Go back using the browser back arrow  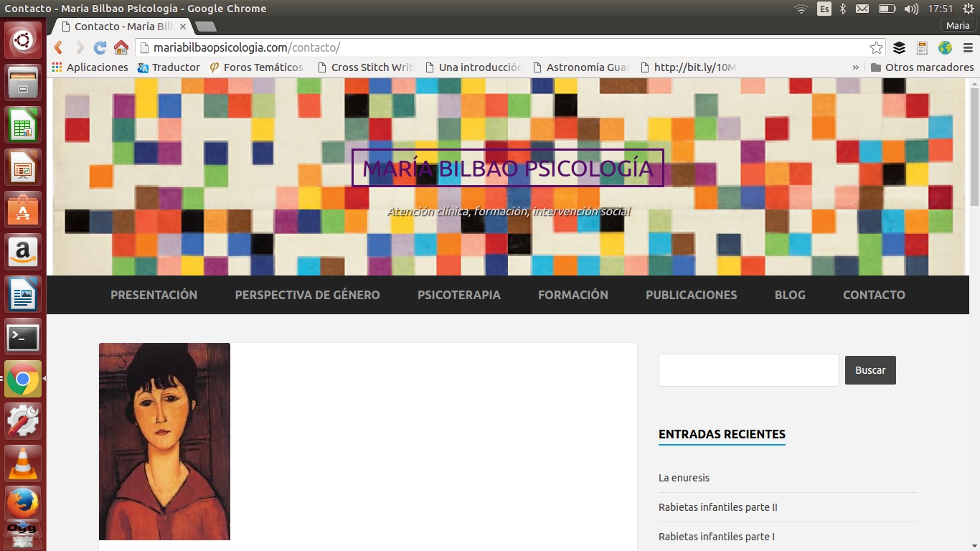(x=59, y=48)
